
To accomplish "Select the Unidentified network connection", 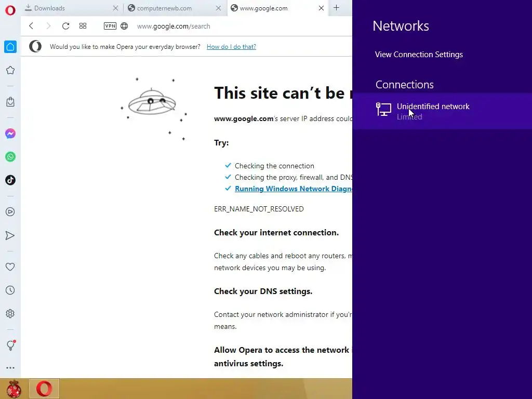I will (x=442, y=111).
